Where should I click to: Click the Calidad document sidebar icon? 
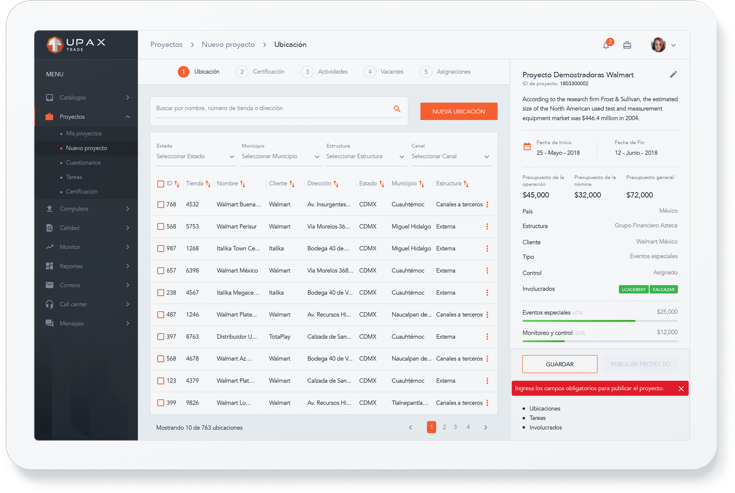50,228
